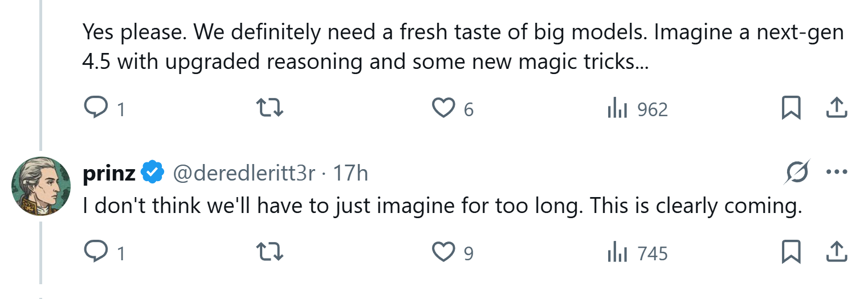The image size is (868, 299).
Task: Repost the top post about next-gen 4.5
Action: [x=270, y=108]
